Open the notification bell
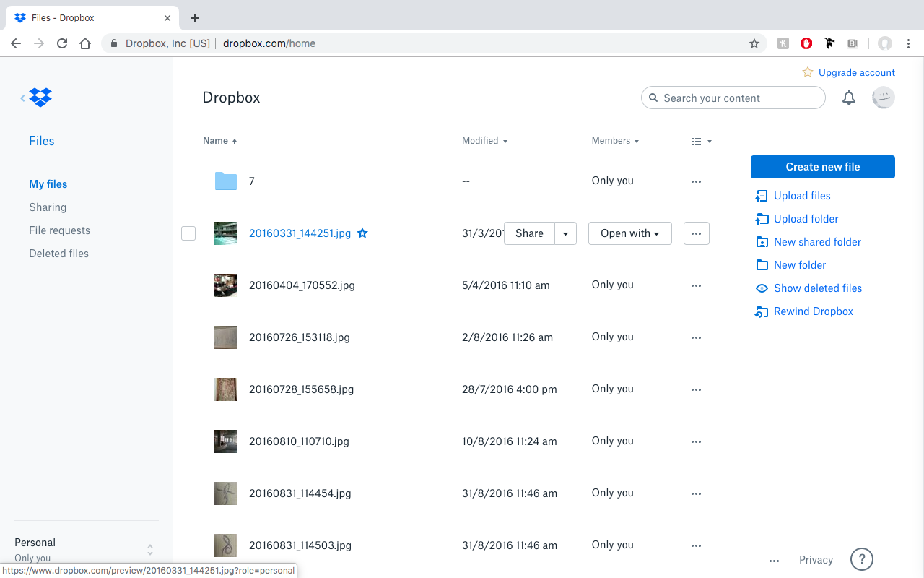The height and width of the screenshot is (578, 924). coord(849,98)
